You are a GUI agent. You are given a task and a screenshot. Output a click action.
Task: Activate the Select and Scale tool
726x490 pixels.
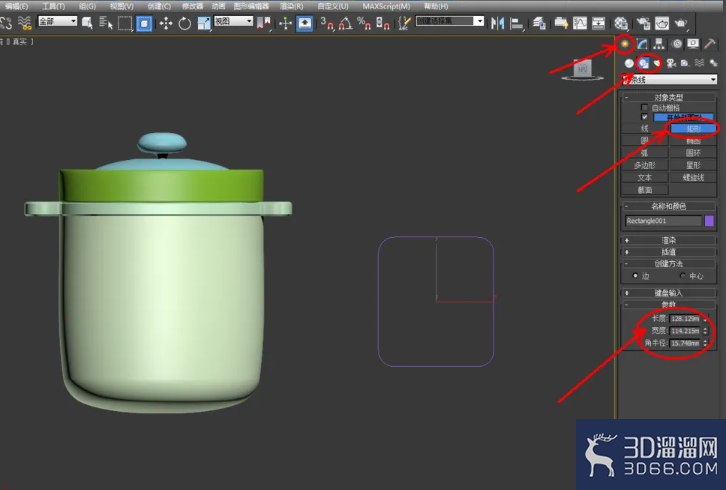[x=204, y=23]
